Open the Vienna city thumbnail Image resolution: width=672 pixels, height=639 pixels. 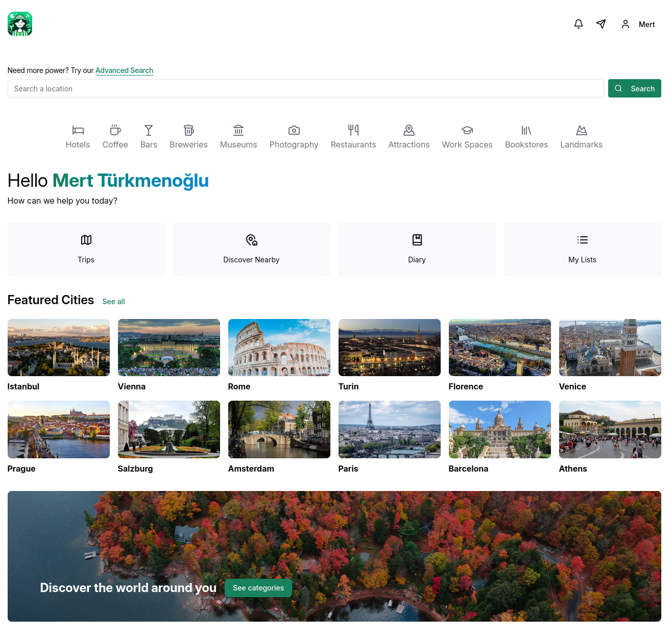coord(169,348)
